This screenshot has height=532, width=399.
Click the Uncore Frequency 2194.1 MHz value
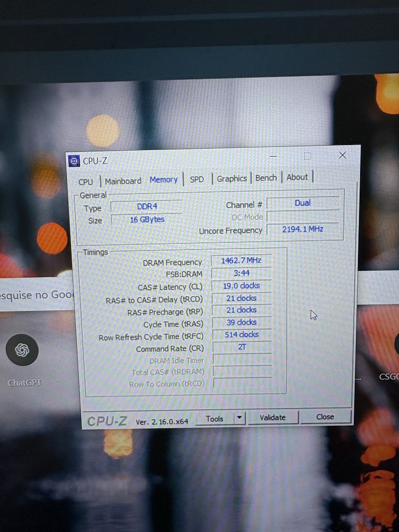(x=303, y=229)
